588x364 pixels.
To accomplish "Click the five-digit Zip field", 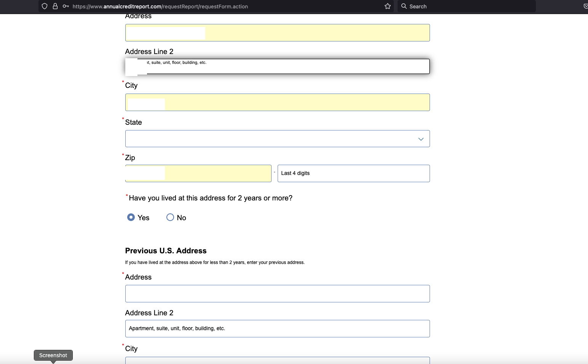I will (218, 173).
